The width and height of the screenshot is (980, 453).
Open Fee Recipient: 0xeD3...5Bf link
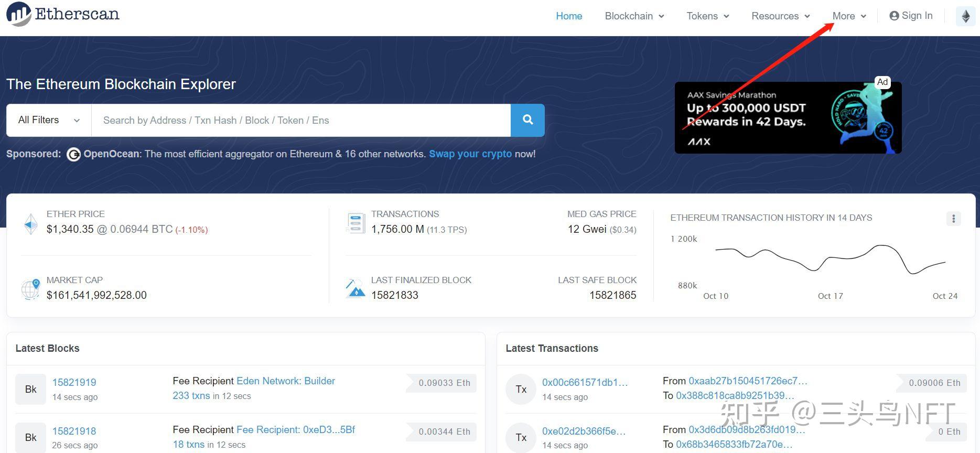[x=296, y=430]
